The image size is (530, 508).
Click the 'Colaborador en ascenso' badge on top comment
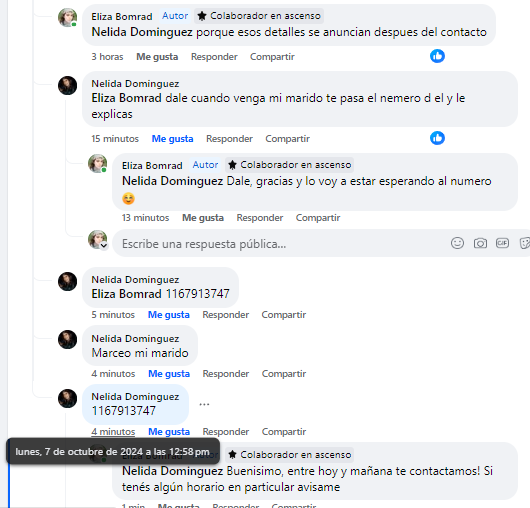(259, 16)
